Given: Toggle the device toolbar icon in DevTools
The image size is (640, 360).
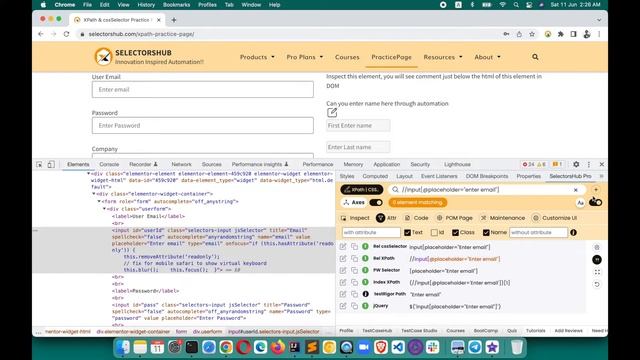Looking at the screenshot, I should (51, 164).
